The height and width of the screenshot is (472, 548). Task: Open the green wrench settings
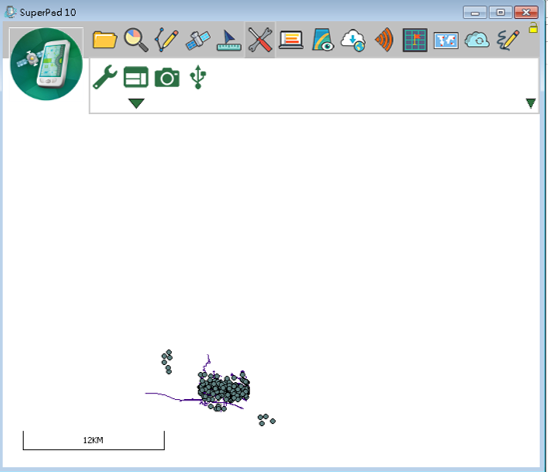click(105, 77)
